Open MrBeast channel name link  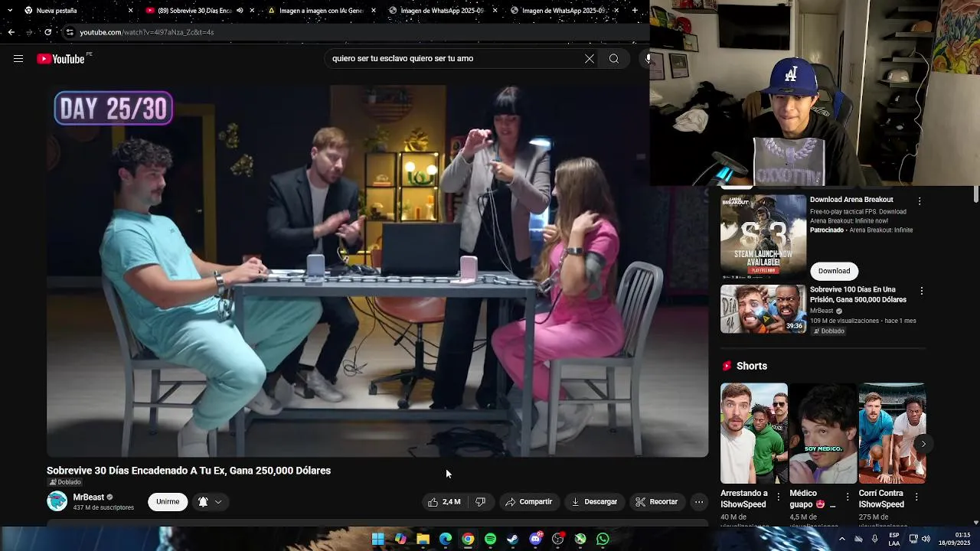pos(88,497)
